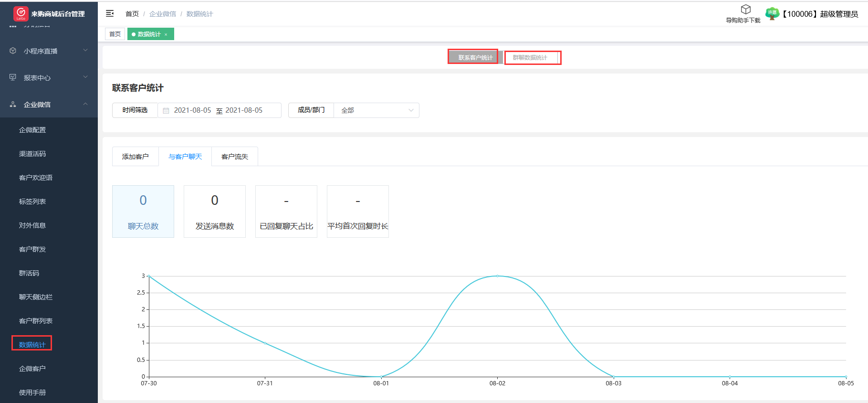Click the start date 2021-08-05 field
Image resolution: width=868 pixels, height=403 pixels.
pos(192,110)
